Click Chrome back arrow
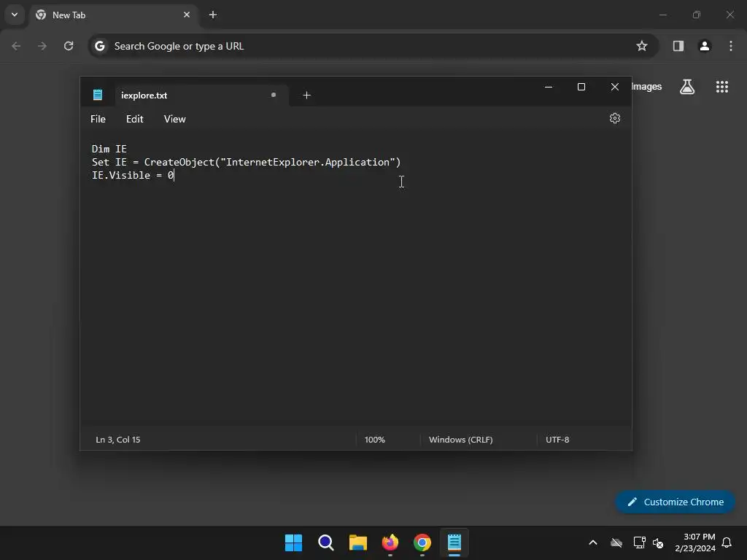The width and height of the screenshot is (747, 560). [x=16, y=46]
